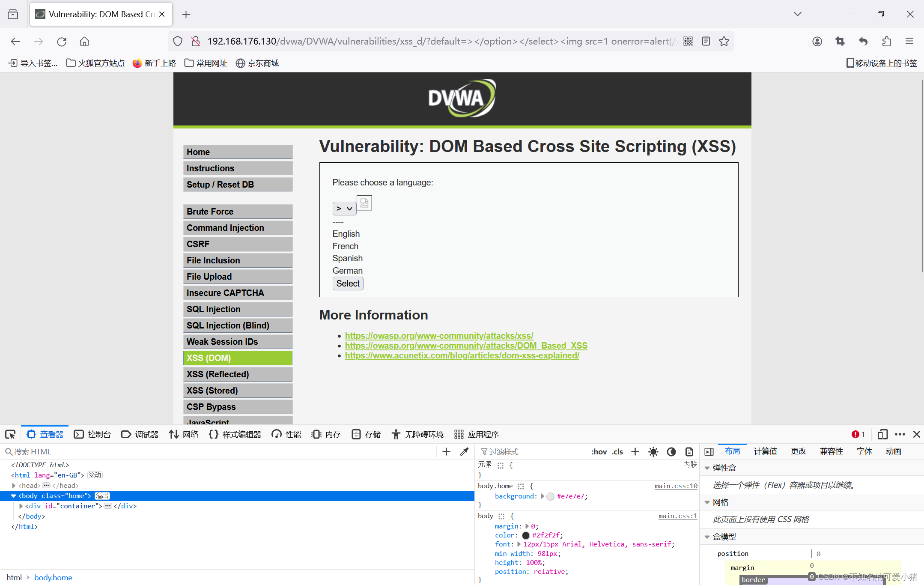924x585 pixels.
Task: Open main.css:10 source link
Action: coord(676,486)
